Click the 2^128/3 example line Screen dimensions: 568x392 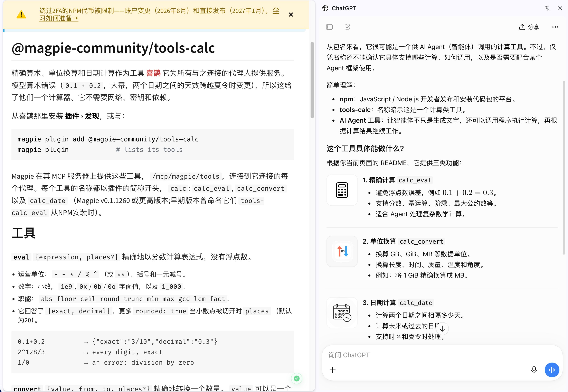tap(90, 352)
